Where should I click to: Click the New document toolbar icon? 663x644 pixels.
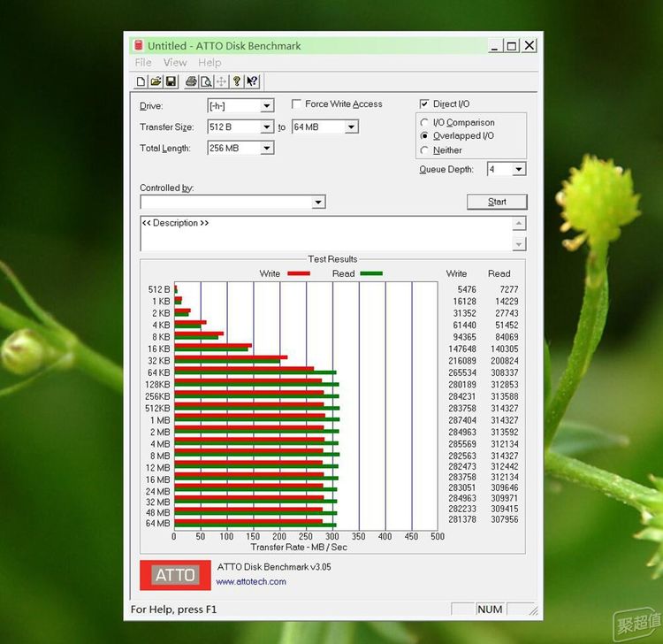pyautogui.click(x=141, y=81)
